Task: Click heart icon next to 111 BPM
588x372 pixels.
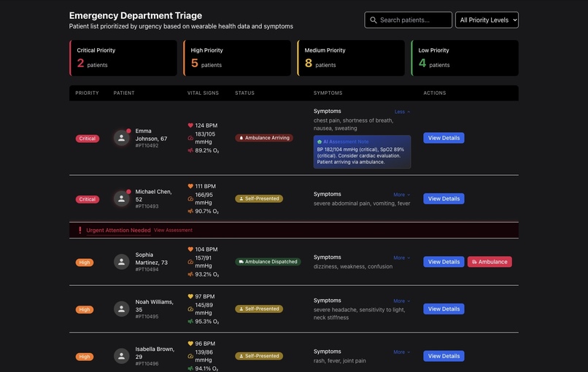Action: tap(190, 186)
